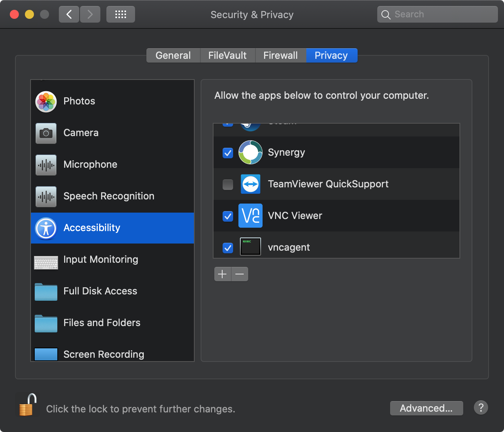Viewport: 504px width, 432px height.
Task: Click the Speech Recognition waveform icon
Action: (x=46, y=197)
